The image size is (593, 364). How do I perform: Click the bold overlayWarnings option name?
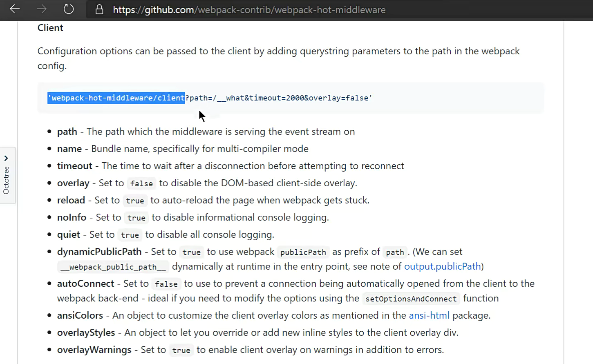[x=94, y=350]
